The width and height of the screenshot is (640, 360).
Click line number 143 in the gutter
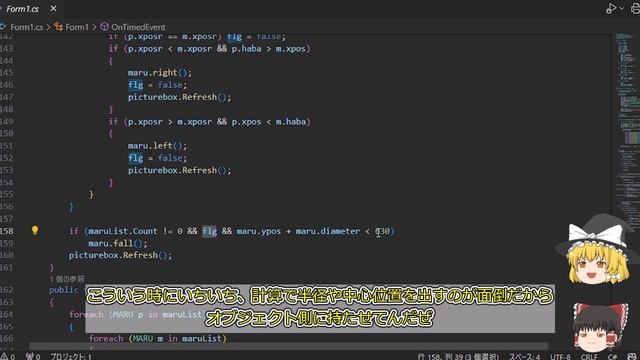(7, 49)
